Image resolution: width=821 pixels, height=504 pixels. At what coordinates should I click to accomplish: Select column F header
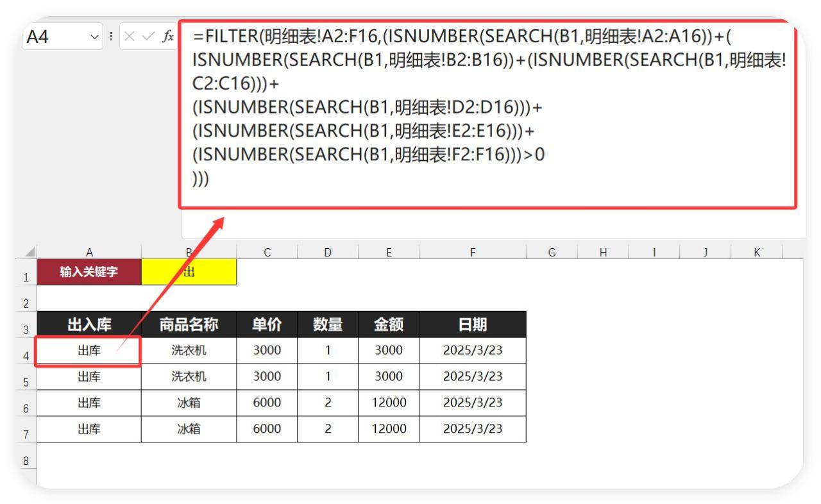coord(473,252)
